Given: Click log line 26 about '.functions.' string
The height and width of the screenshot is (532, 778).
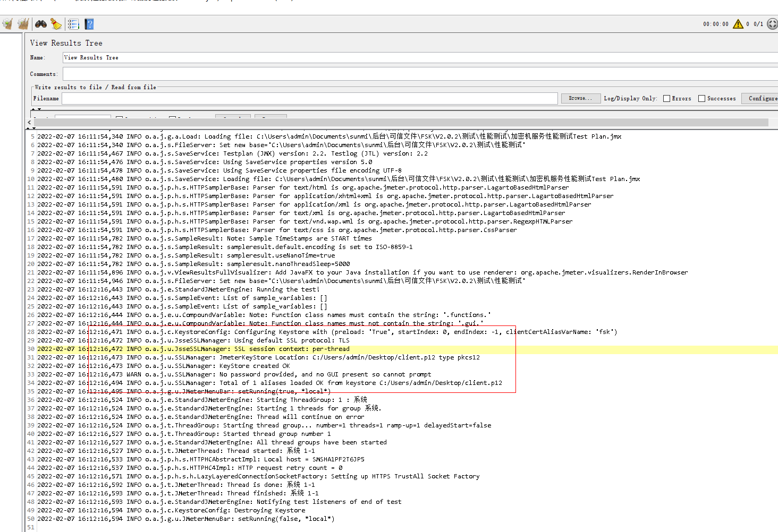Looking at the screenshot, I should point(264,315).
